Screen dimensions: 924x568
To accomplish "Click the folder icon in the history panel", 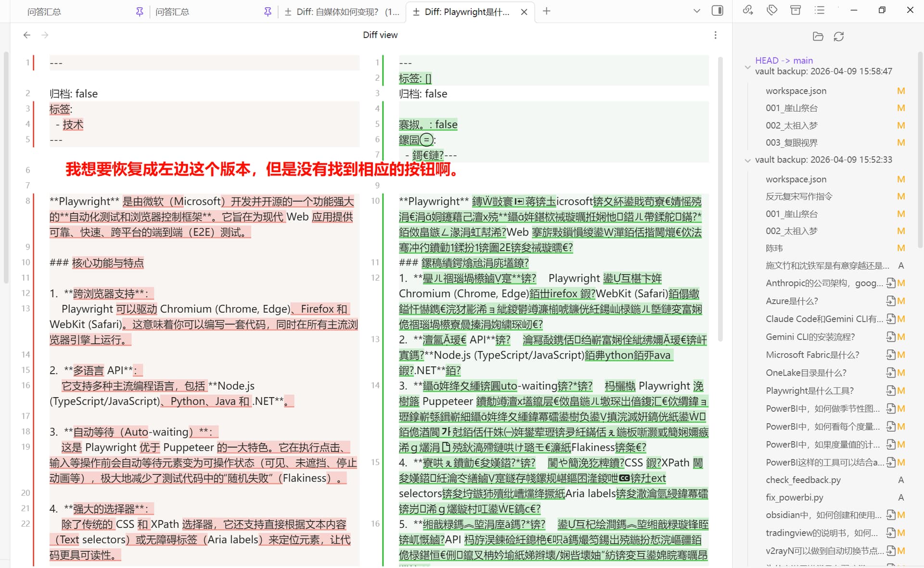I will (818, 37).
